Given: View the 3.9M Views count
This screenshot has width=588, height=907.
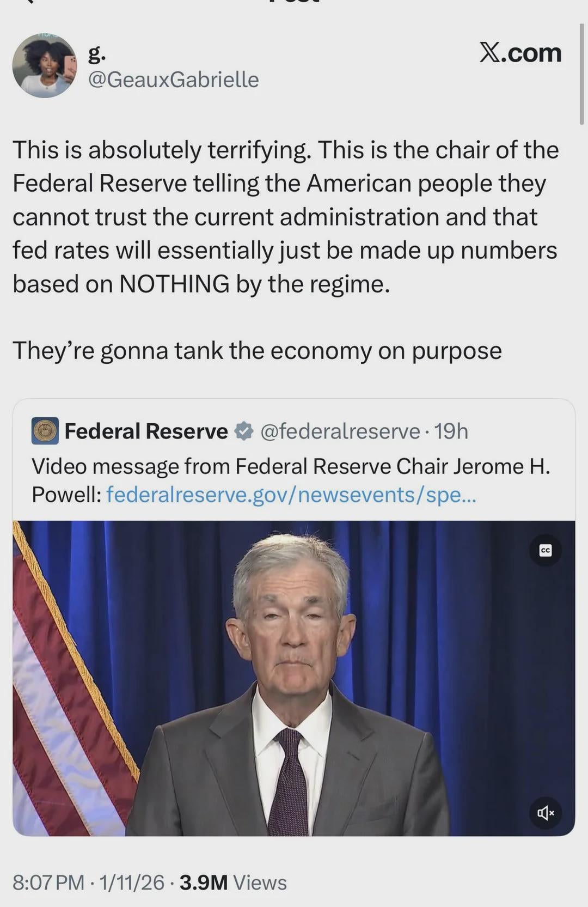Looking at the screenshot, I should [233, 882].
